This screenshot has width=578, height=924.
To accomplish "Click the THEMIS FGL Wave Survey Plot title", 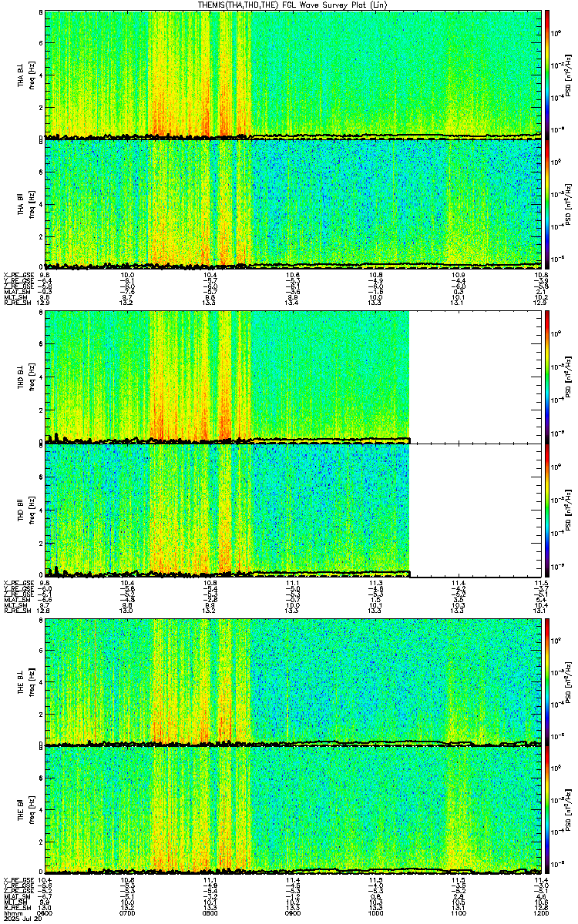I will 290,5.
